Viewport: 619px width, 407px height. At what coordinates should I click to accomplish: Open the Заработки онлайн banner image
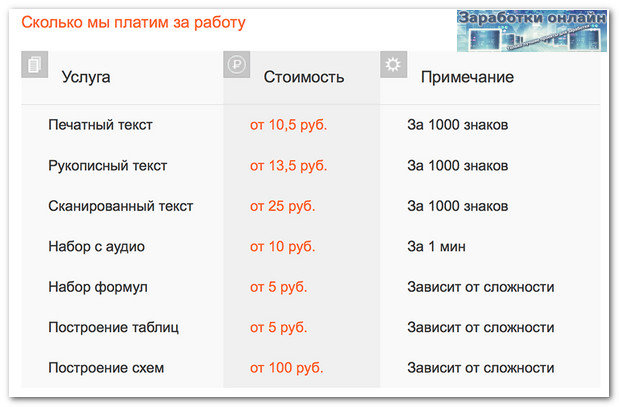click(532, 31)
